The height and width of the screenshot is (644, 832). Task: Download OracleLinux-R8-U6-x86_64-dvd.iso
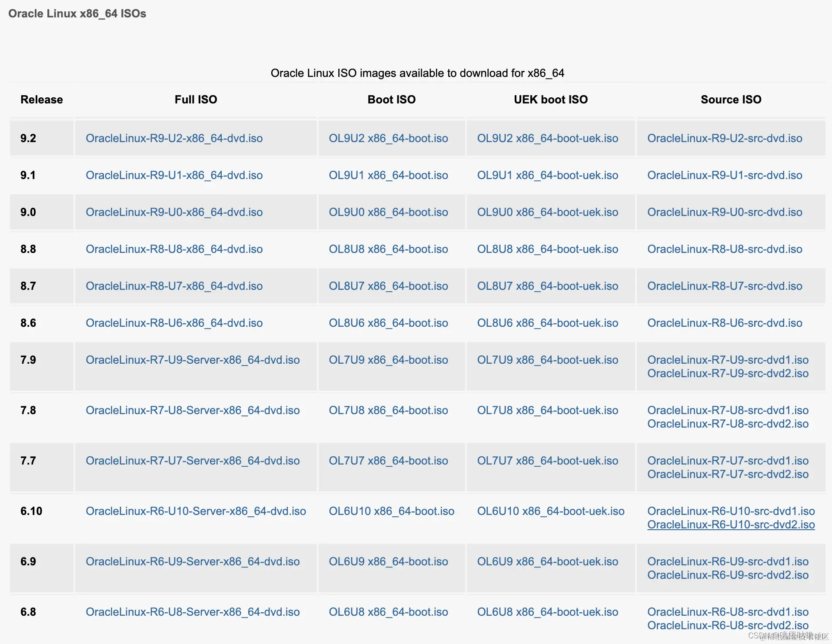click(x=174, y=323)
